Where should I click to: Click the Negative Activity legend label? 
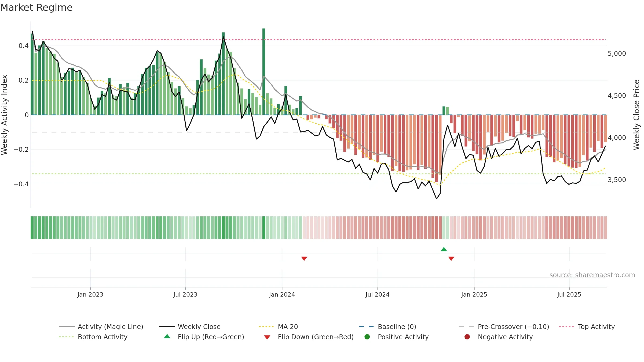coord(505,337)
